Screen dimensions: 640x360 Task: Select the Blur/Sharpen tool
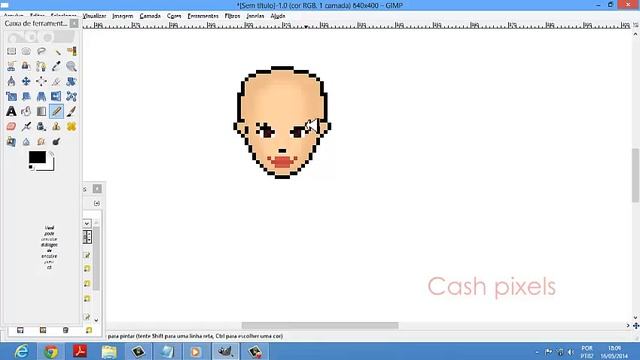(x=26, y=142)
